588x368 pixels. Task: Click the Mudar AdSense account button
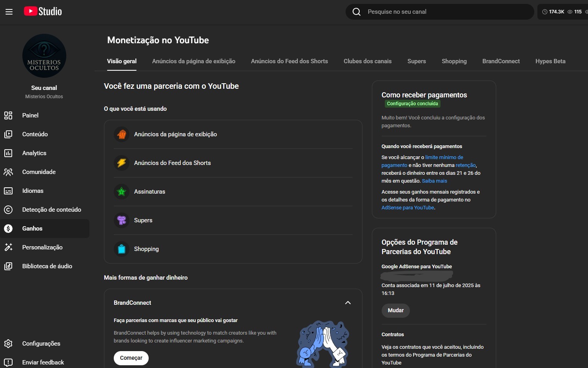[x=395, y=310]
